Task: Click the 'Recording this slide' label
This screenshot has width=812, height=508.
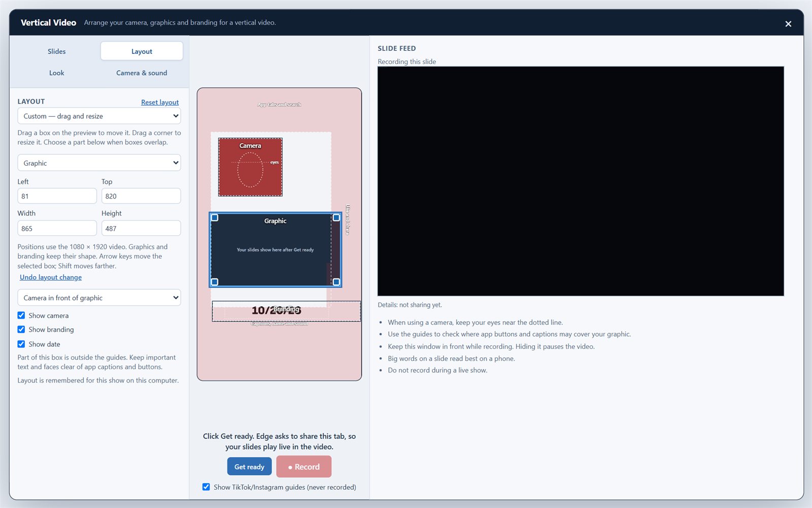Action: 407,61
